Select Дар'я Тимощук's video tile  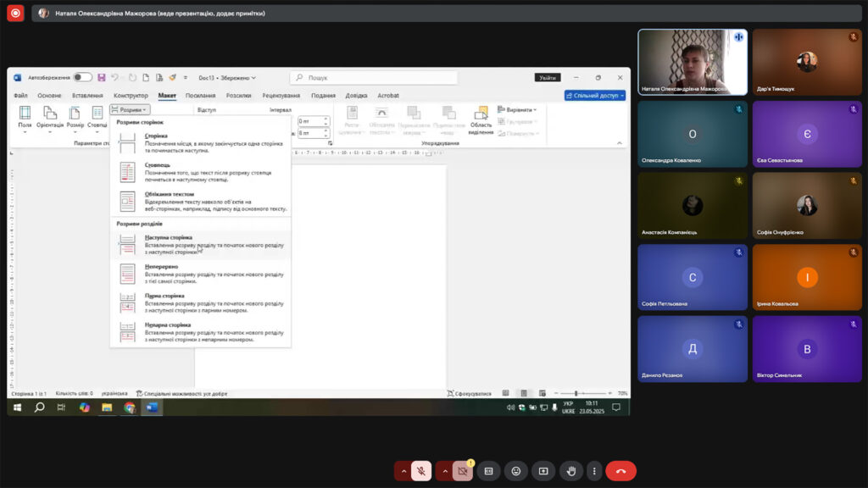point(807,62)
